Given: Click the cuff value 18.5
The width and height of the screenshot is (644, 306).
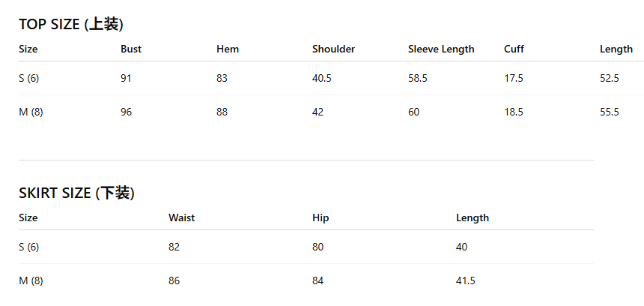Looking at the screenshot, I should click(514, 112).
